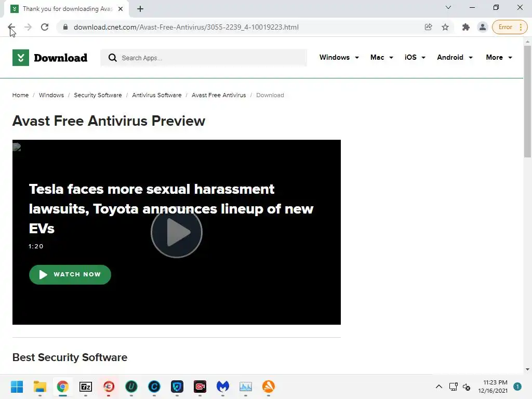This screenshot has height=399, width=532.
Task: Select the 'Thank you for downloading Avast' tab
Action: tap(66, 9)
